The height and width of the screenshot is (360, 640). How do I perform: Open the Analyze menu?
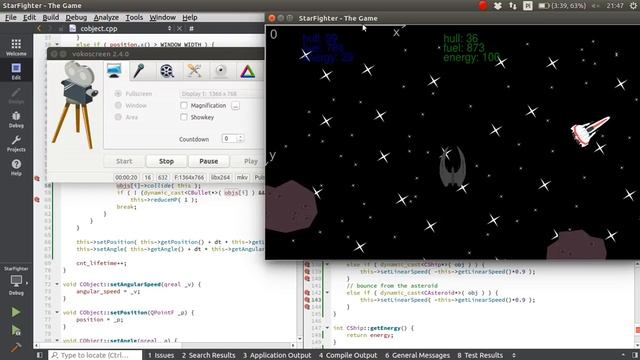pos(106,18)
